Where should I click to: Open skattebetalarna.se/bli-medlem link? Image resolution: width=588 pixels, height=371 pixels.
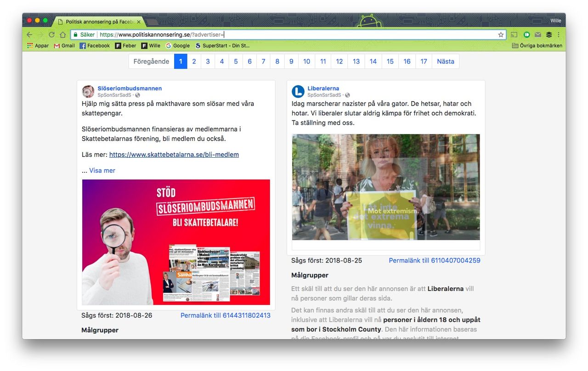(174, 154)
